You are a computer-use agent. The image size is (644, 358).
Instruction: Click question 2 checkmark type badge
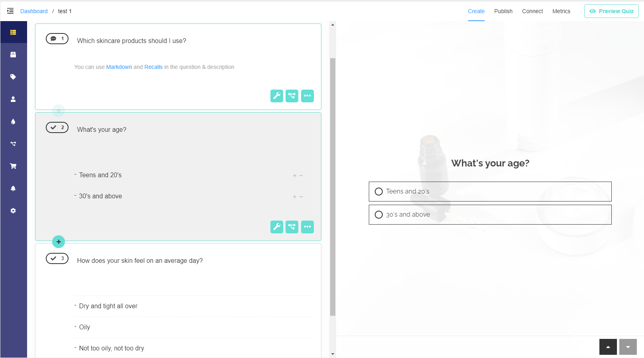[57, 127]
